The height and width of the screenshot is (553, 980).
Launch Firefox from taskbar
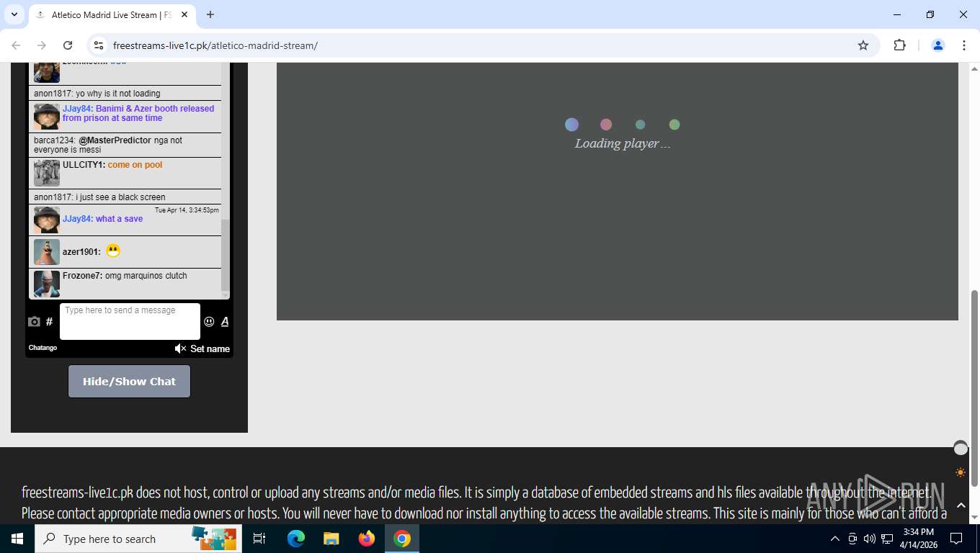[367, 539]
